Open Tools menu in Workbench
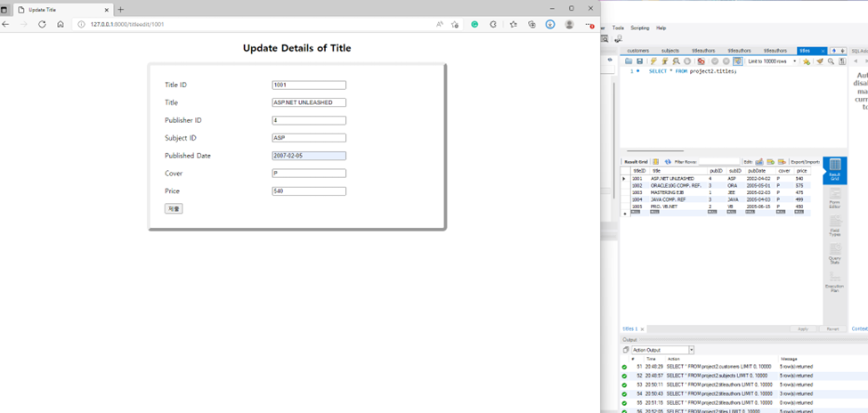This screenshot has width=868, height=413. [618, 28]
